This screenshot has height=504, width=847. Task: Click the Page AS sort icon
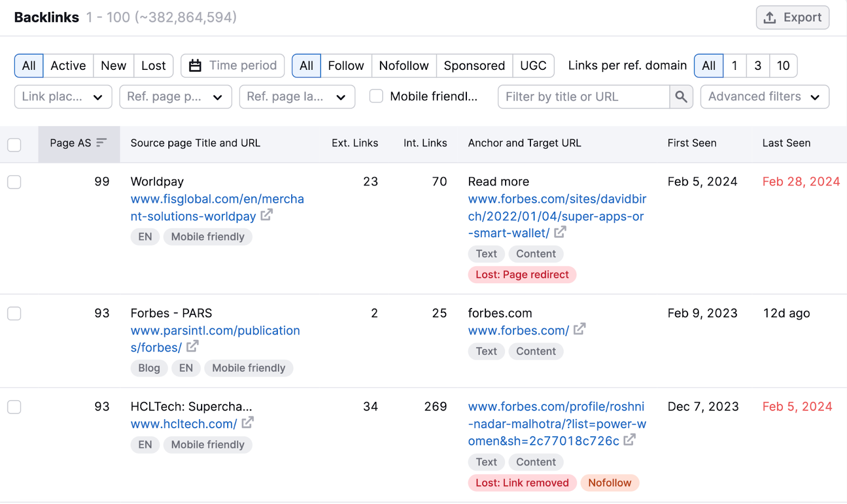[101, 142]
